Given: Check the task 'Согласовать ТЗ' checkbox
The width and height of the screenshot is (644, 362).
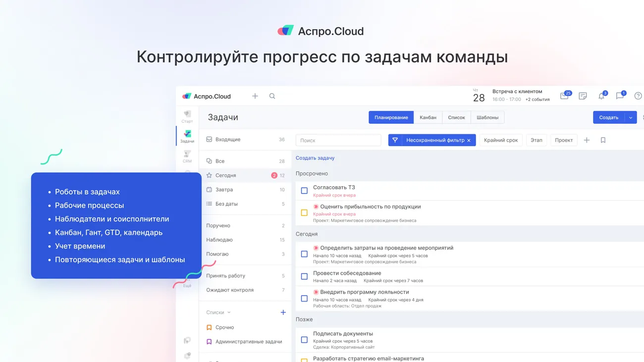Looking at the screenshot, I should (x=304, y=191).
